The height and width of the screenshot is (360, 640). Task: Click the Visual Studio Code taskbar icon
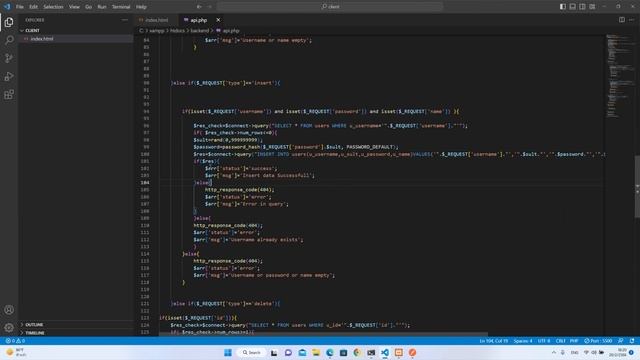pos(385,353)
